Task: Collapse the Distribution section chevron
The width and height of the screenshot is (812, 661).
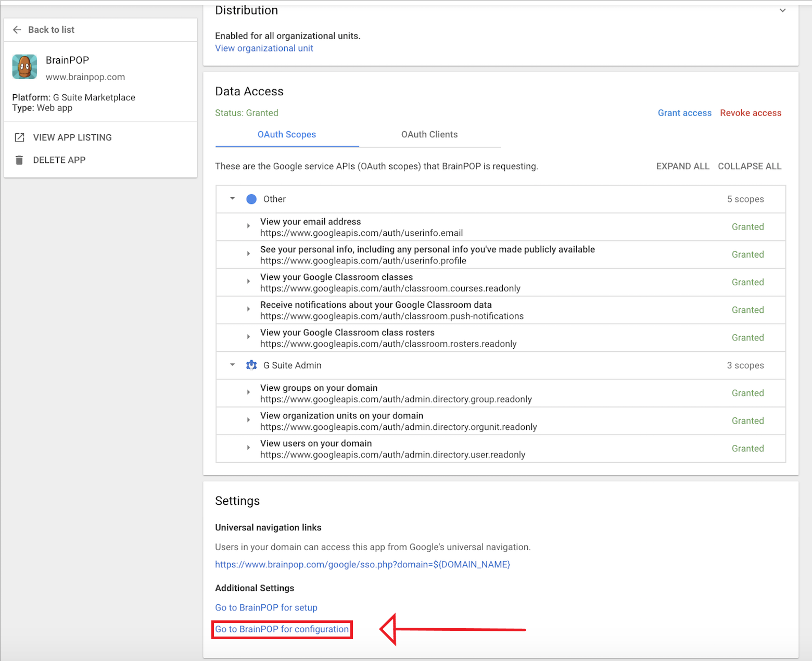Action: coord(782,10)
